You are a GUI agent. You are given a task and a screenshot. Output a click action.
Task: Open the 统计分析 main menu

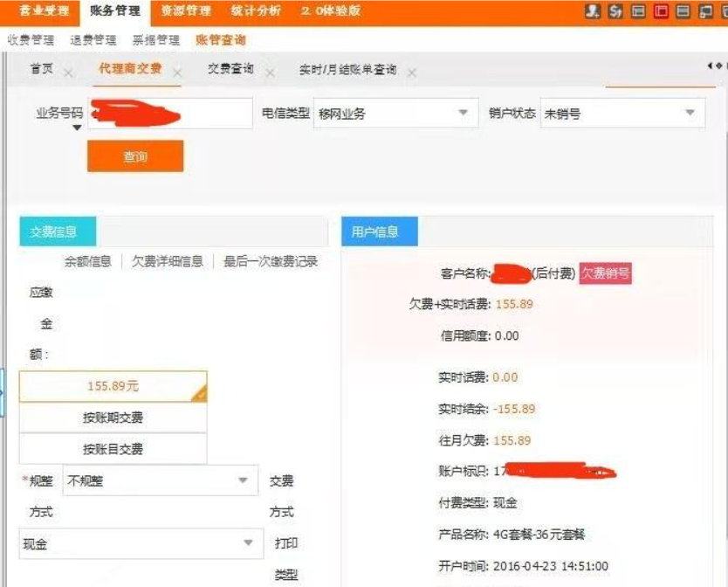click(x=256, y=10)
